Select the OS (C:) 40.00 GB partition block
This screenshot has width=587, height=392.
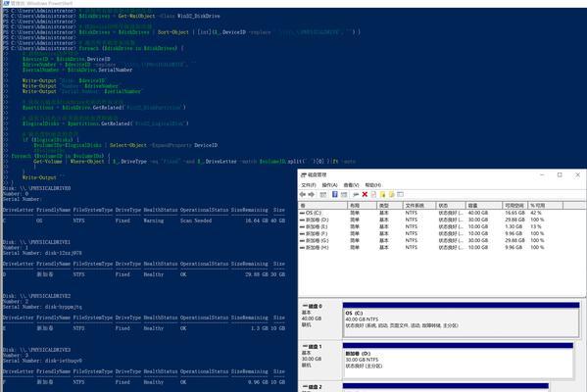(x=462, y=319)
